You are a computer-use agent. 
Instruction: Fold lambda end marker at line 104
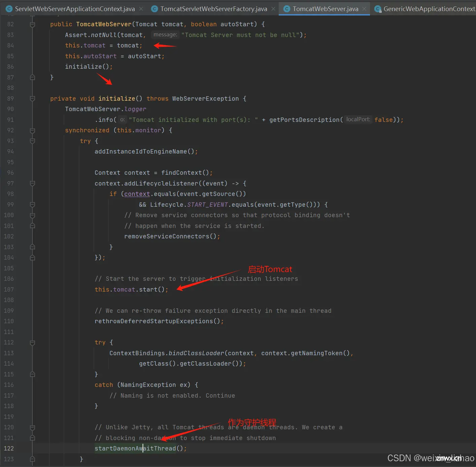(x=32, y=258)
